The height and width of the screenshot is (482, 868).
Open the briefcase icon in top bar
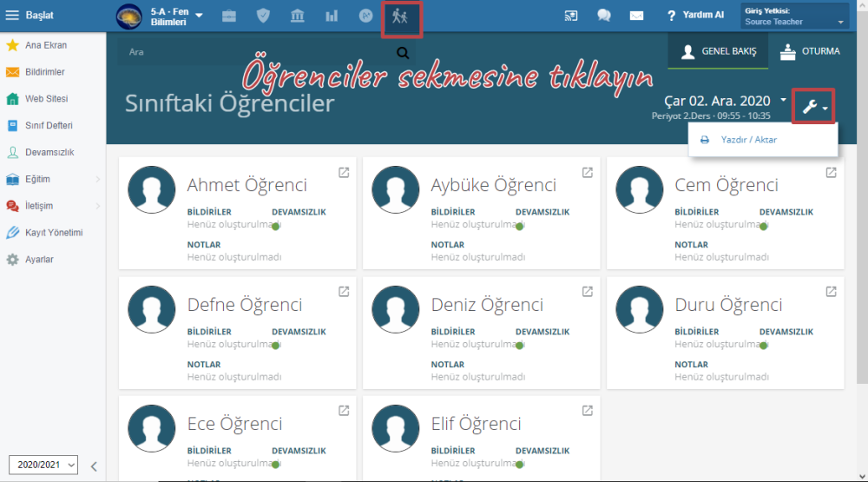(229, 16)
